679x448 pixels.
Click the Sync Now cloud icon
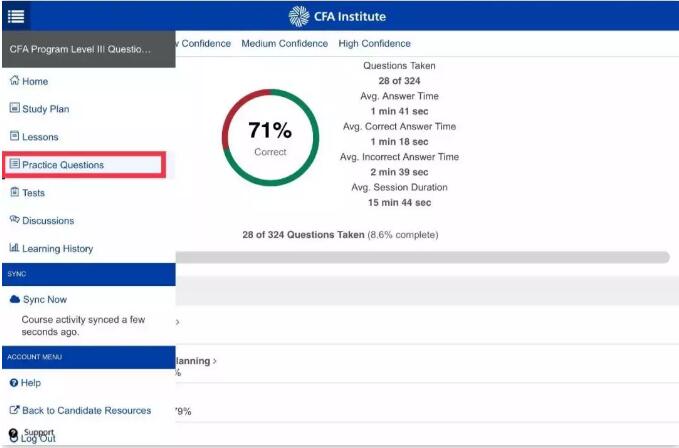pyautogui.click(x=14, y=299)
